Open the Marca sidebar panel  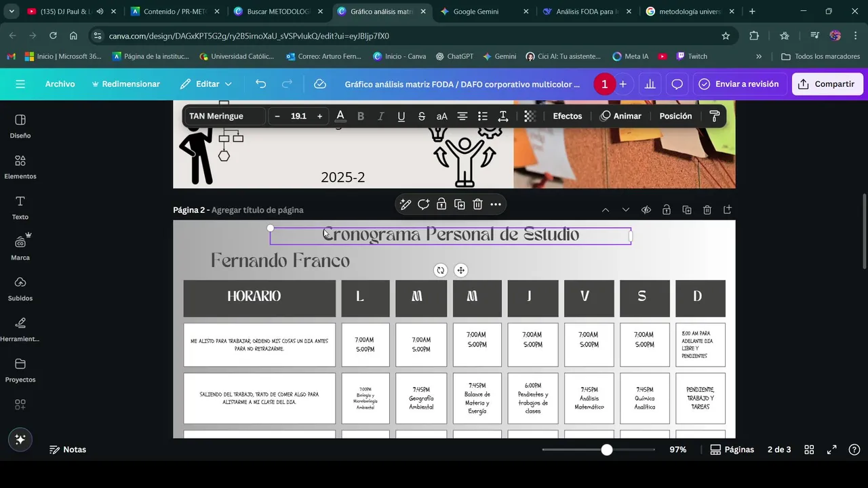(x=20, y=248)
